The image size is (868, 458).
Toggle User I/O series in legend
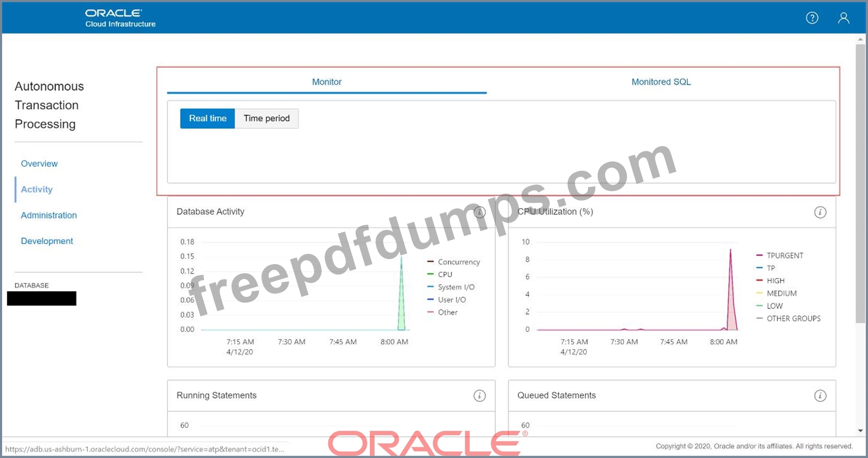(447, 300)
